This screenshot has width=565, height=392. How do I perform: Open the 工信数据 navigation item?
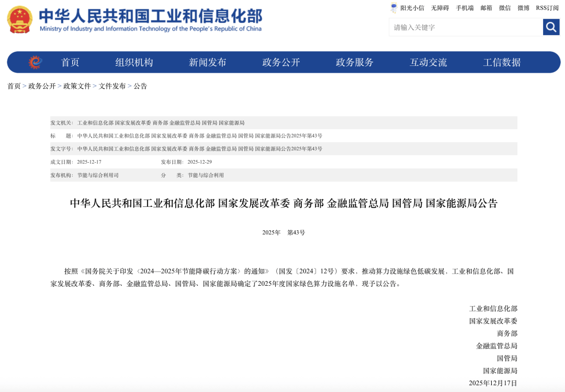pyautogui.click(x=502, y=62)
